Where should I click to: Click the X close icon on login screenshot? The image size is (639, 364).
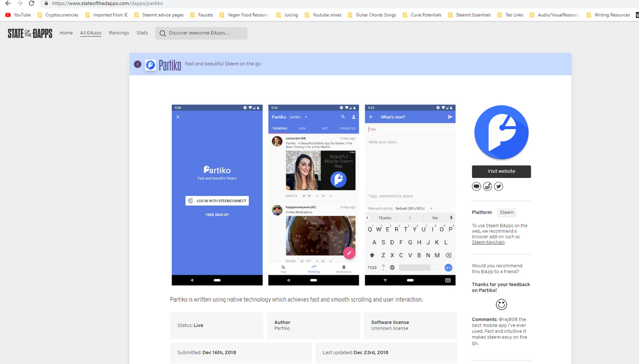[x=178, y=117]
